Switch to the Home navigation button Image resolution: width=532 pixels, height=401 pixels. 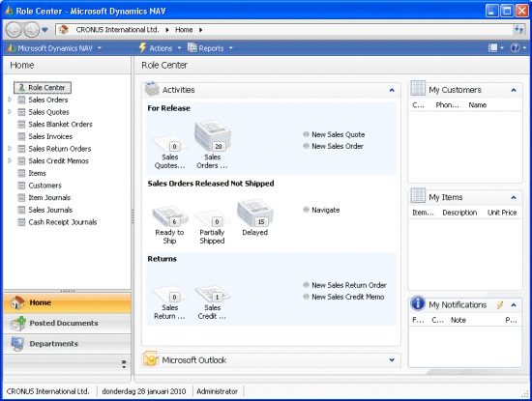(67, 302)
